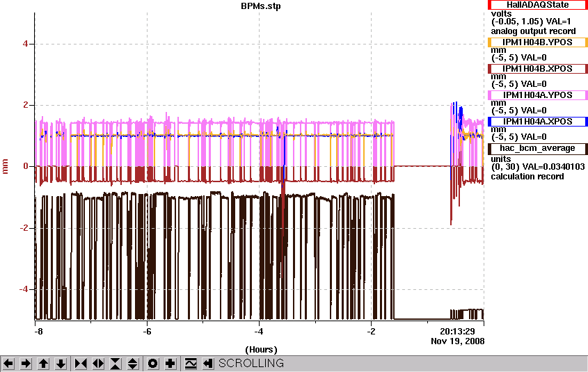Click the 'units' label under hac_bcm_average
The image size is (588, 372).
click(501, 159)
